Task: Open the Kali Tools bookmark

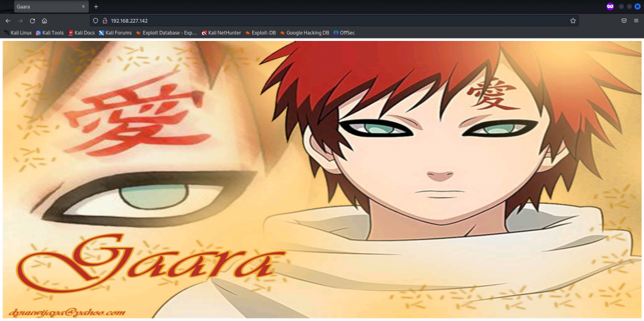Action: 50,33
